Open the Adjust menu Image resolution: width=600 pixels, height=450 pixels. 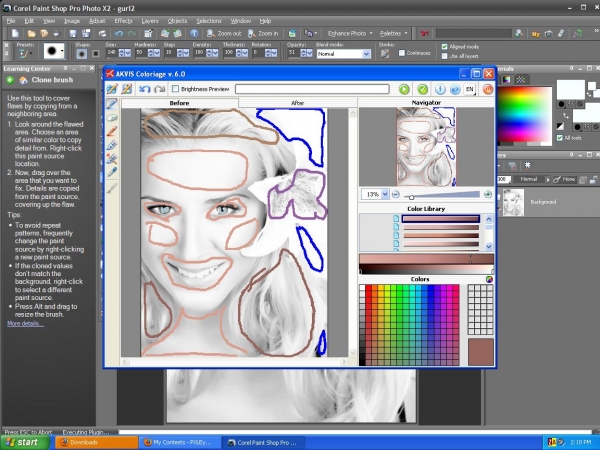pos(97,21)
